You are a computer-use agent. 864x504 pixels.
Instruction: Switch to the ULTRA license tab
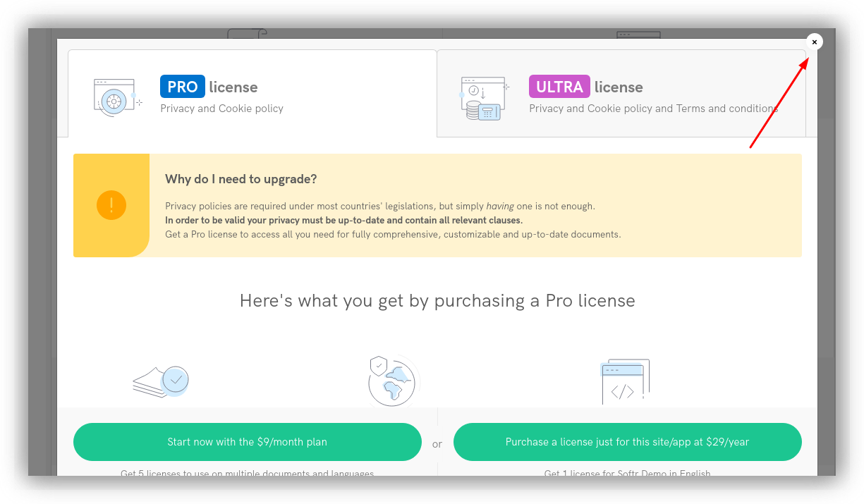click(621, 93)
